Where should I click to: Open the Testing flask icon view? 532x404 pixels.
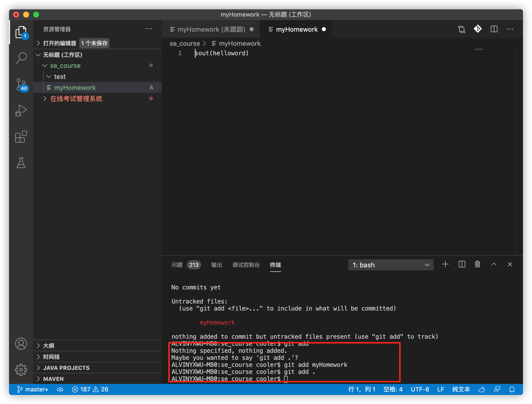click(21, 163)
